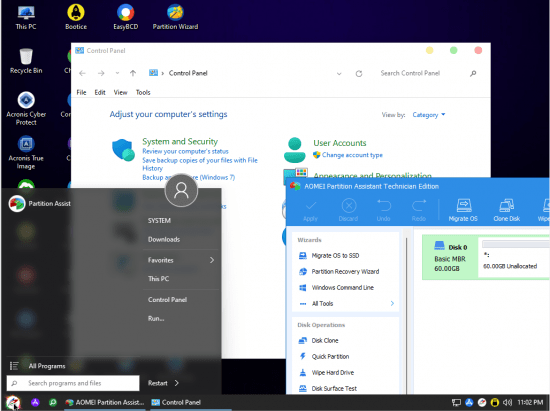Click the System and Security shield icon
550x411 pixels.
(x=123, y=150)
